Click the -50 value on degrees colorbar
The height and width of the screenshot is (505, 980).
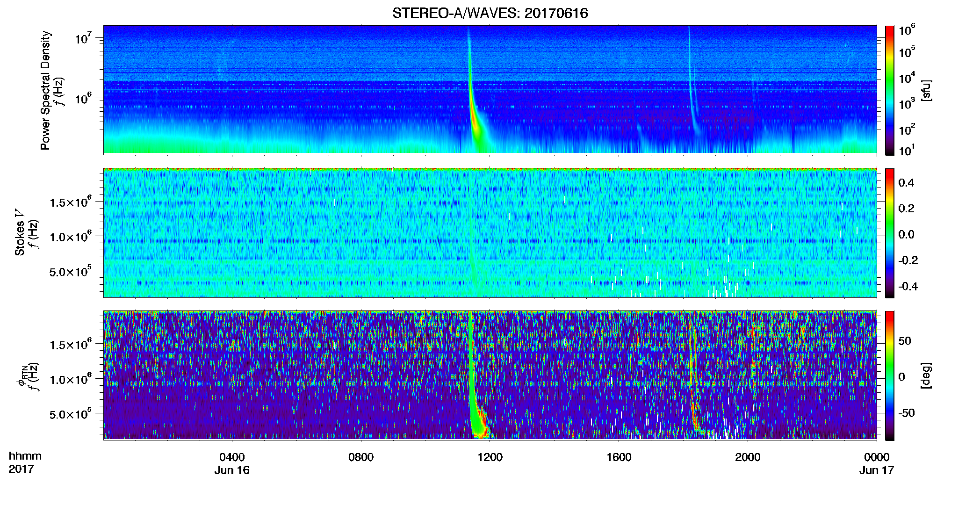click(x=907, y=413)
